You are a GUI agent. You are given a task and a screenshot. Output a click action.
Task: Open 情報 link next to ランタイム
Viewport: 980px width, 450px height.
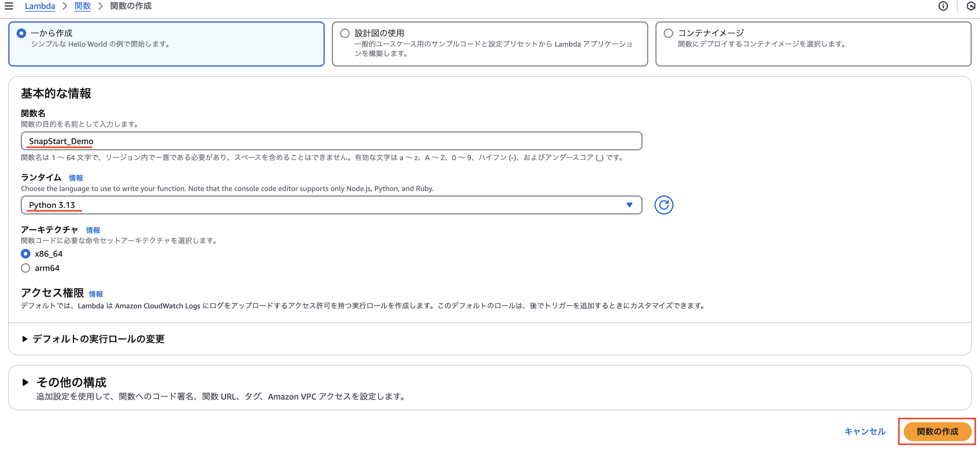click(x=75, y=177)
